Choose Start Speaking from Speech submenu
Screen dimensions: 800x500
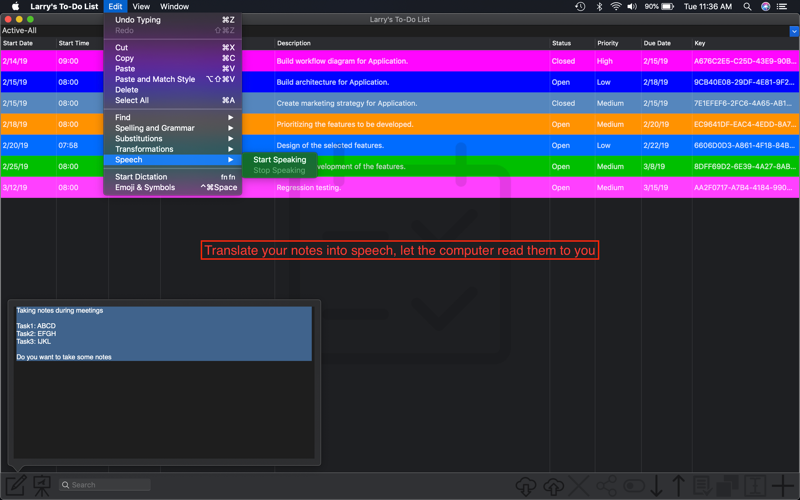click(280, 159)
